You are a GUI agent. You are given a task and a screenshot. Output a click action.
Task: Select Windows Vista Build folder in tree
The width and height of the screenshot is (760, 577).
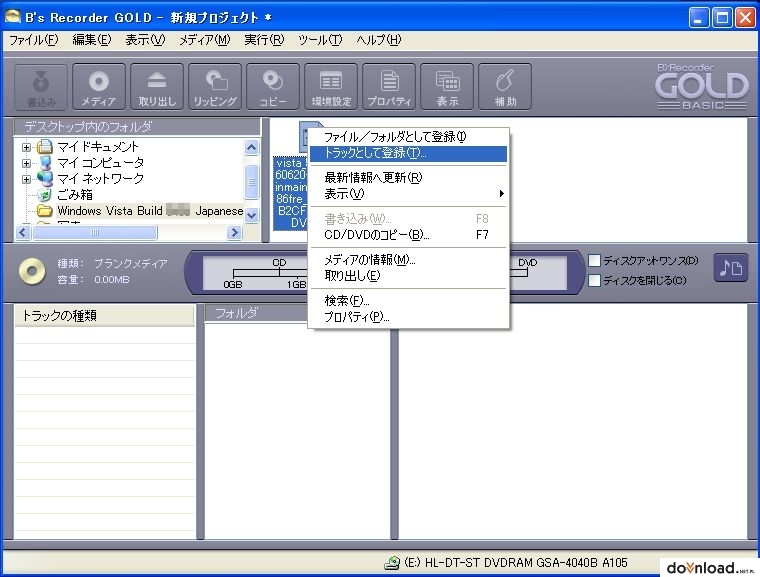(x=150, y=211)
